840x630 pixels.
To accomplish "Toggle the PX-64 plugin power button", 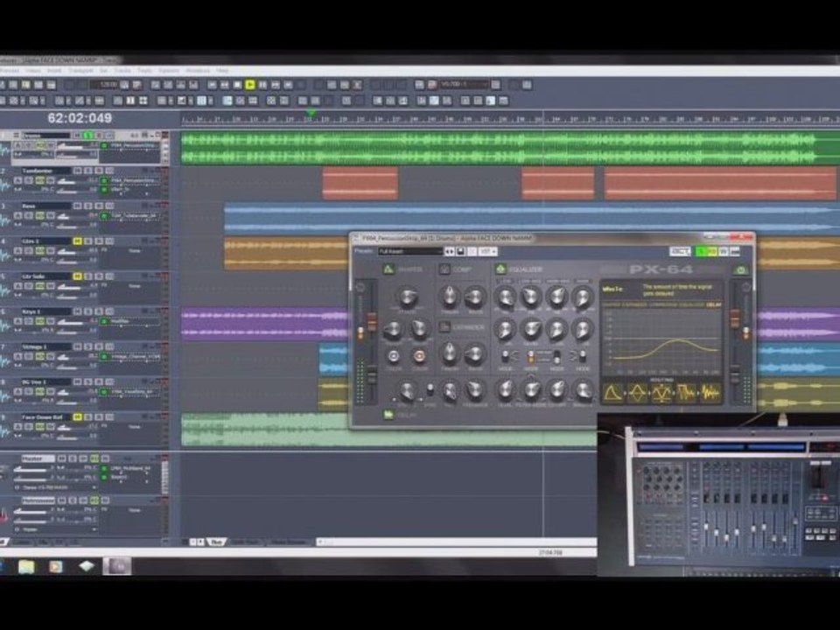I will coord(741,269).
